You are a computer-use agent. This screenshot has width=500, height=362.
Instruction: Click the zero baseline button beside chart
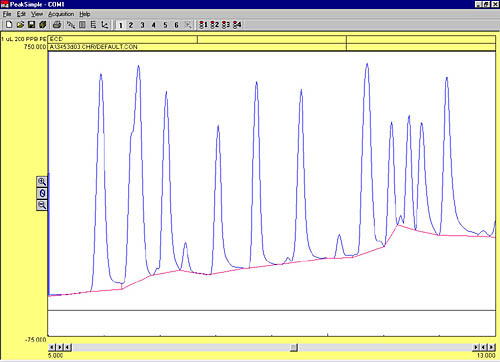[x=42, y=193]
